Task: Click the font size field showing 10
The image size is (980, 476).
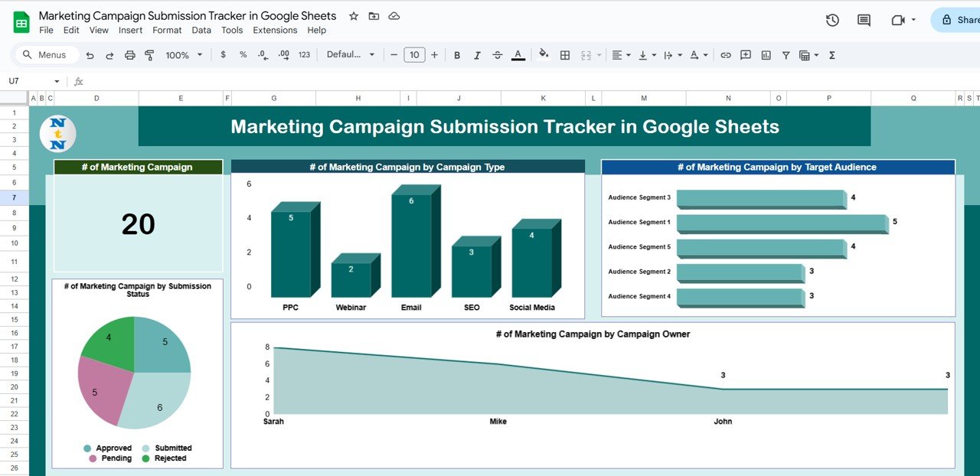Action: [x=414, y=55]
